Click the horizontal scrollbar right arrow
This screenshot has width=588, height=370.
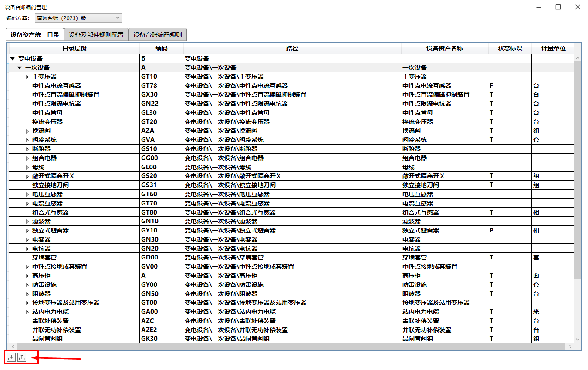point(570,346)
